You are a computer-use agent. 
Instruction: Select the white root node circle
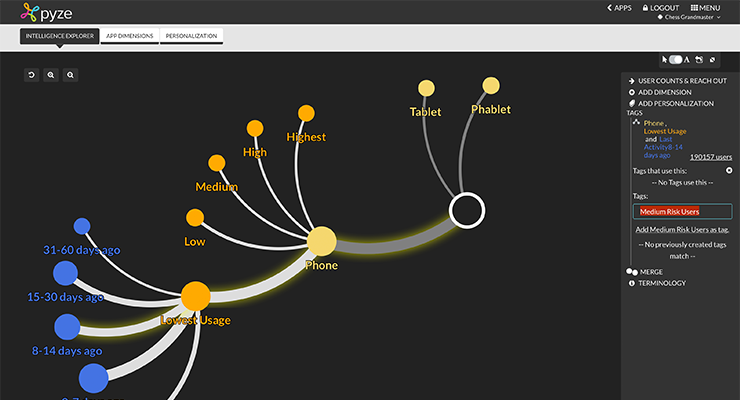tap(467, 210)
